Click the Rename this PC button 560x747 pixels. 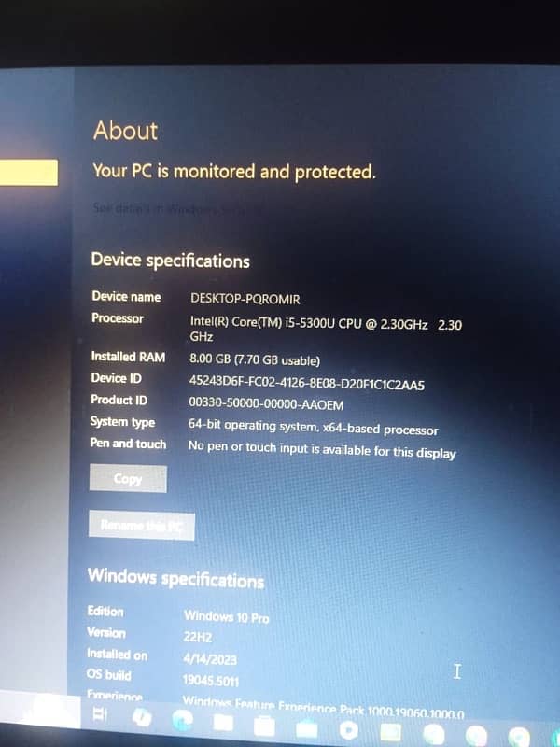[x=142, y=526]
